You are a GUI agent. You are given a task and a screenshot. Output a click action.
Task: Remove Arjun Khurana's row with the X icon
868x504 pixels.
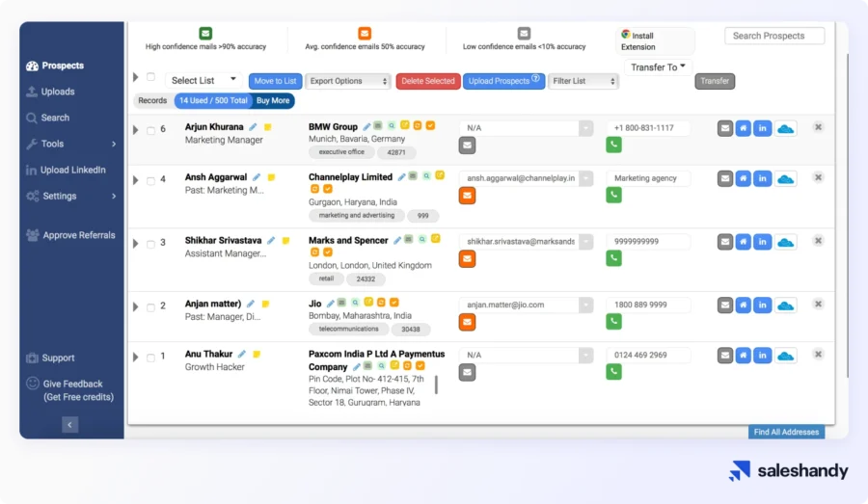(818, 127)
